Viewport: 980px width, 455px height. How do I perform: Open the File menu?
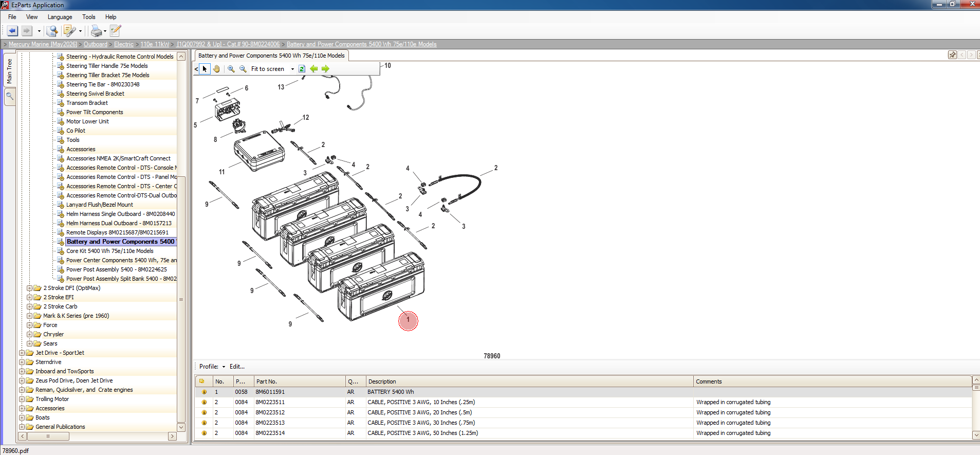[x=12, y=17]
